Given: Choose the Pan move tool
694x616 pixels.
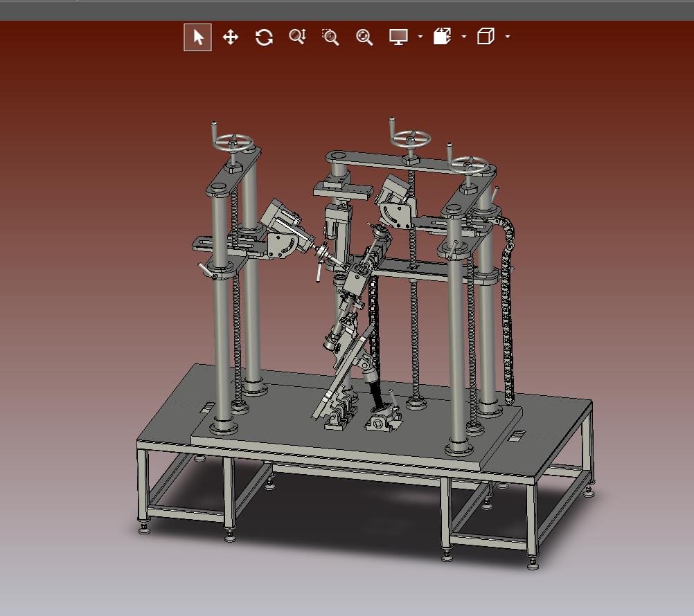Looking at the screenshot, I should pyautogui.click(x=231, y=37).
